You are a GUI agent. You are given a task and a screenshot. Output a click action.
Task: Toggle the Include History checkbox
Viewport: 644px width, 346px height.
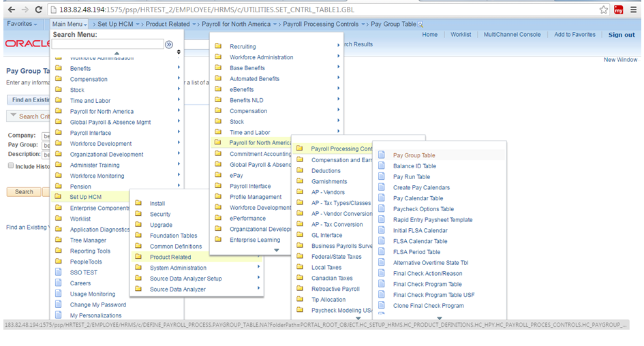pyautogui.click(x=11, y=166)
